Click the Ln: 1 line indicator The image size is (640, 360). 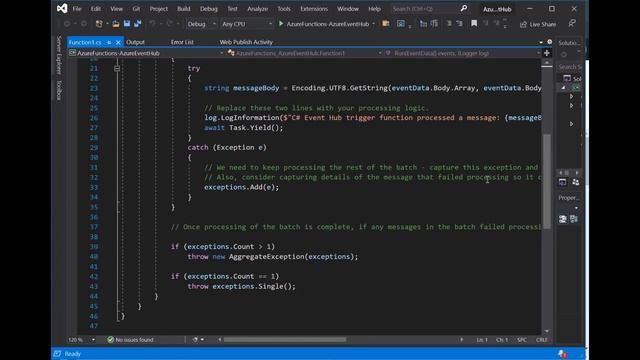482,340
